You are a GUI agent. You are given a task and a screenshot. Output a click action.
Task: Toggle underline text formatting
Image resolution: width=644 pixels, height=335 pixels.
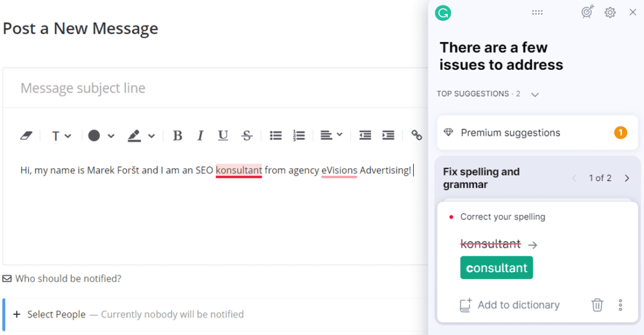[x=223, y=135]
